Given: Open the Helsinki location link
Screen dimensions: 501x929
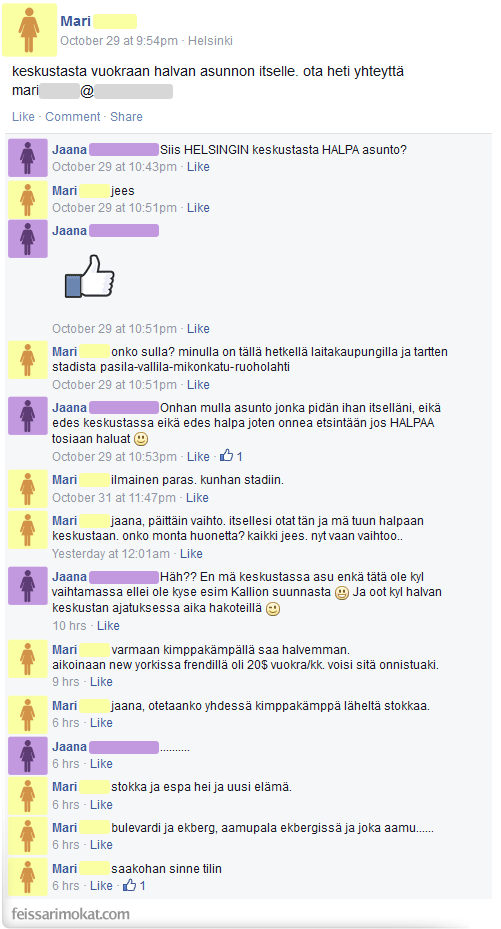Looking at the screenshot, I should (x=210, y=41).
